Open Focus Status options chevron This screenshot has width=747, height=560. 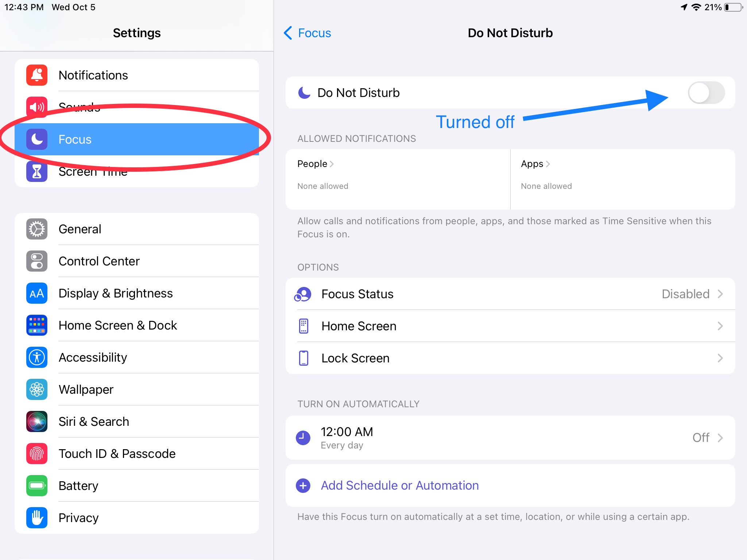(x=720, y=294)
